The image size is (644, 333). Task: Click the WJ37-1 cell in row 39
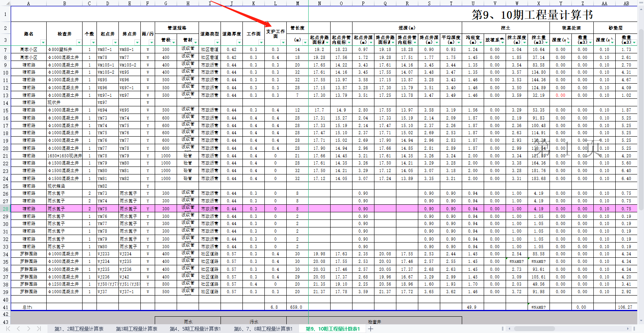coord(130,292)
